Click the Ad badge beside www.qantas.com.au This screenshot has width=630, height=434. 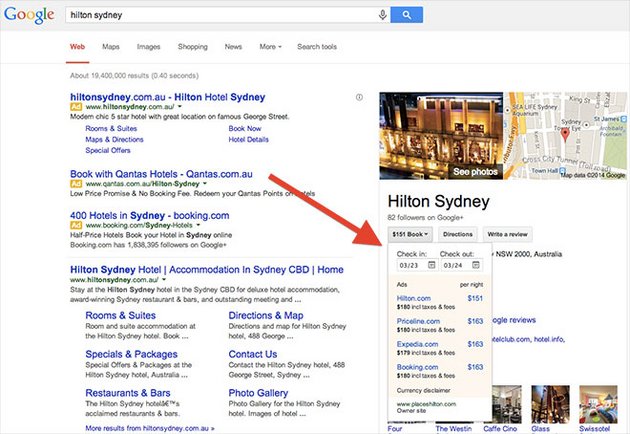[75, 185]
